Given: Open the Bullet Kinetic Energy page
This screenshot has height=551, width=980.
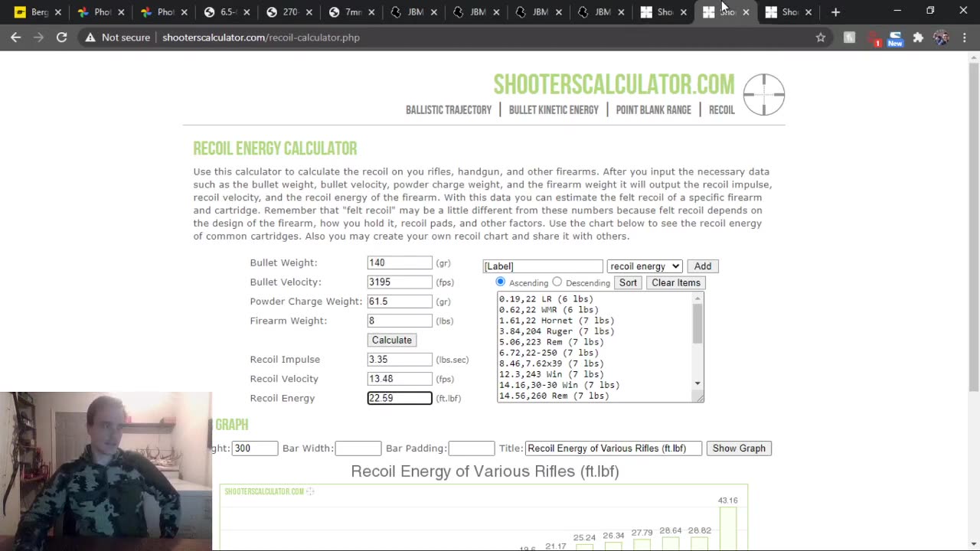Looking at the screenshot, I should 554,110.
